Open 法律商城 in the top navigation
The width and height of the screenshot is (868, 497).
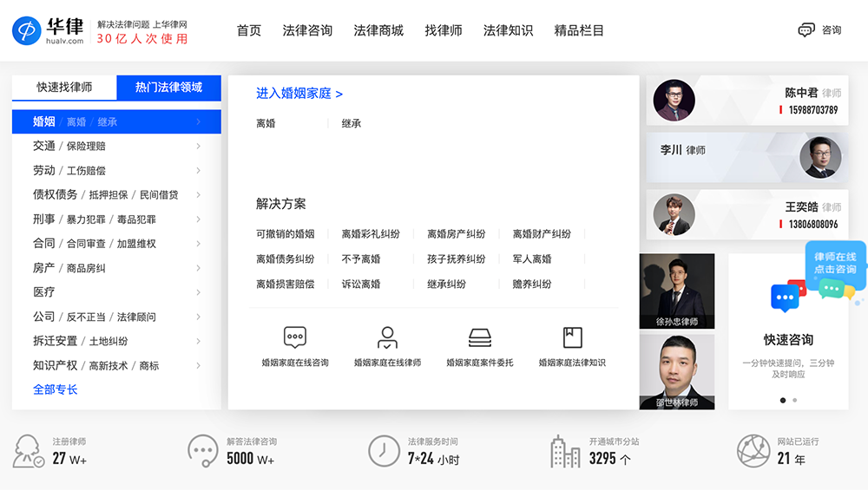pyautogui.click(x=378, y=30)
